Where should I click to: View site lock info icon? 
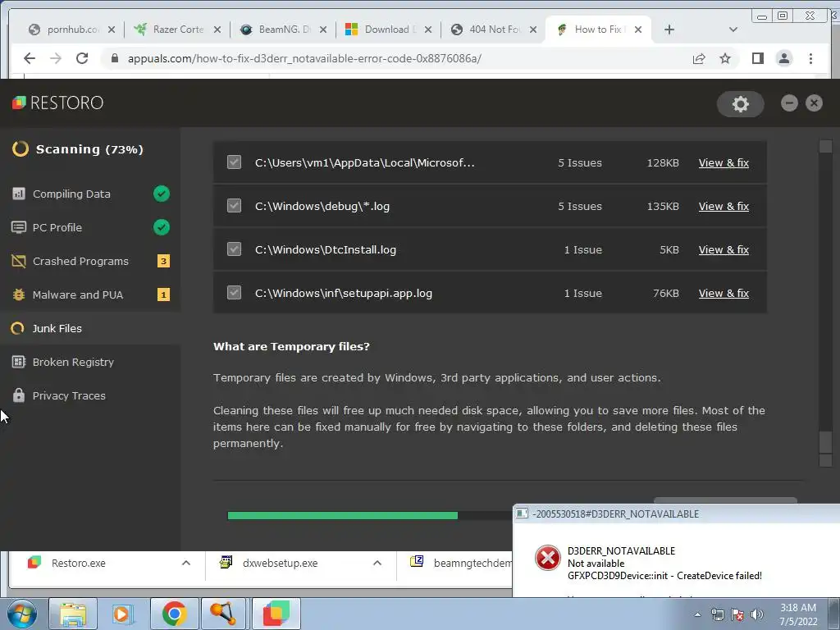(114, 58)
